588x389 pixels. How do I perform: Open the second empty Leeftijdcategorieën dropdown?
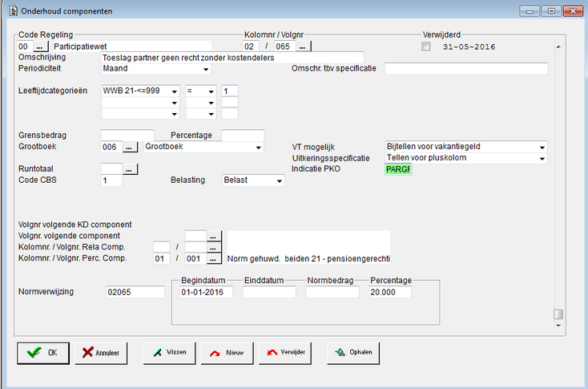175,103
